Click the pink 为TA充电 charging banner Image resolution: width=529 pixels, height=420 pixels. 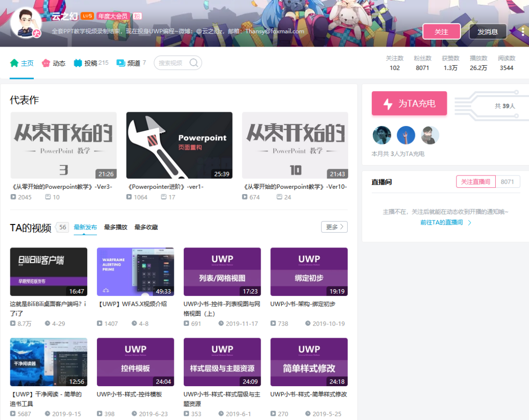[x=409, y=104]
